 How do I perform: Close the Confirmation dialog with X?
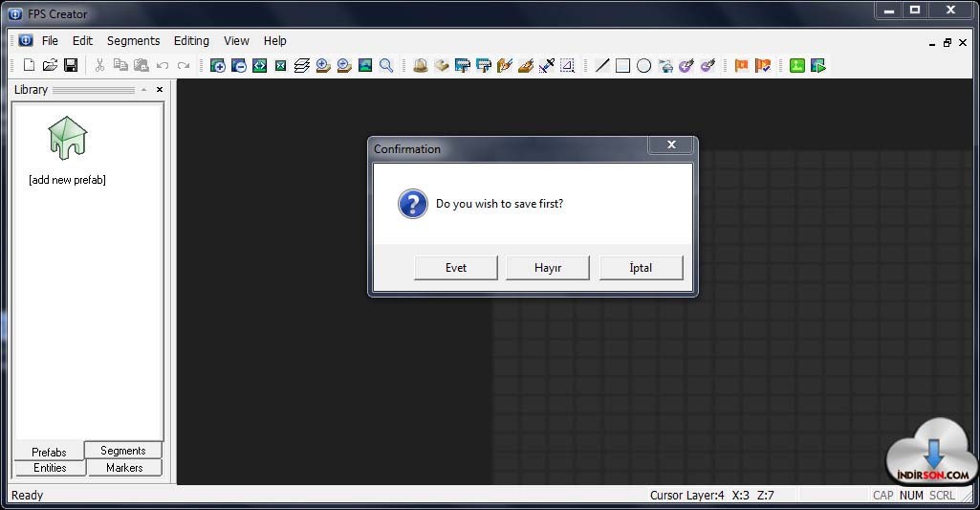671,144
